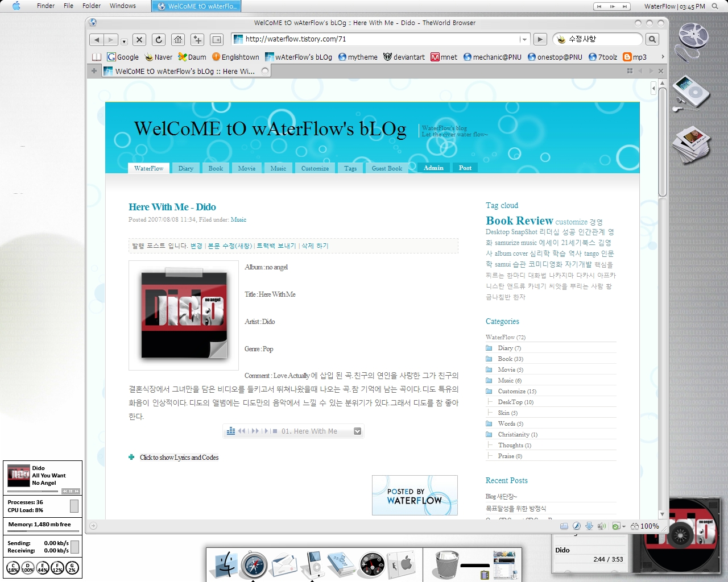Click the speaker mute icon in status bar

(x=602, y=526)
